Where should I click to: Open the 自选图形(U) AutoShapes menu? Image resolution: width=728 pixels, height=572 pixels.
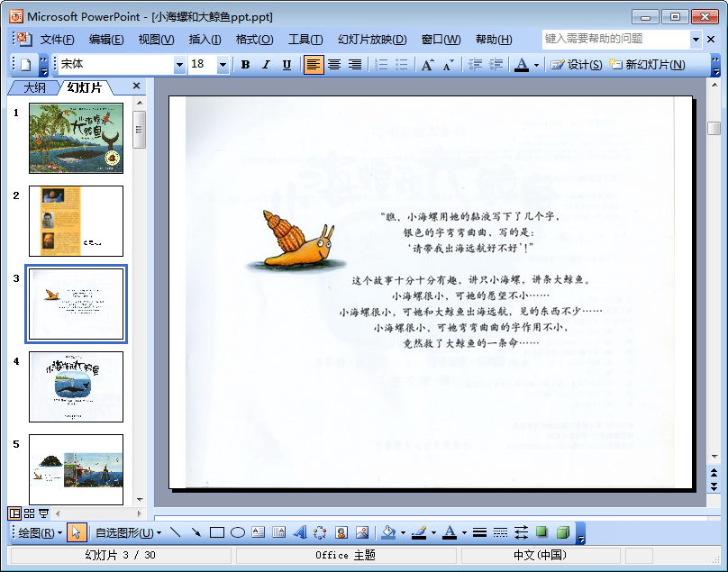(128, 532)
